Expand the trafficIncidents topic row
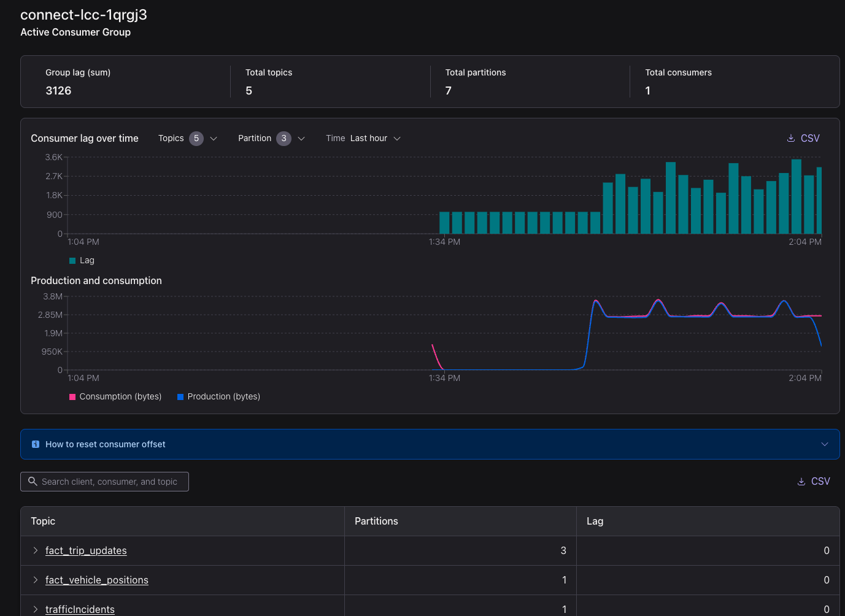Viewport: 845px width, 616px height. (x=36, y=609)
